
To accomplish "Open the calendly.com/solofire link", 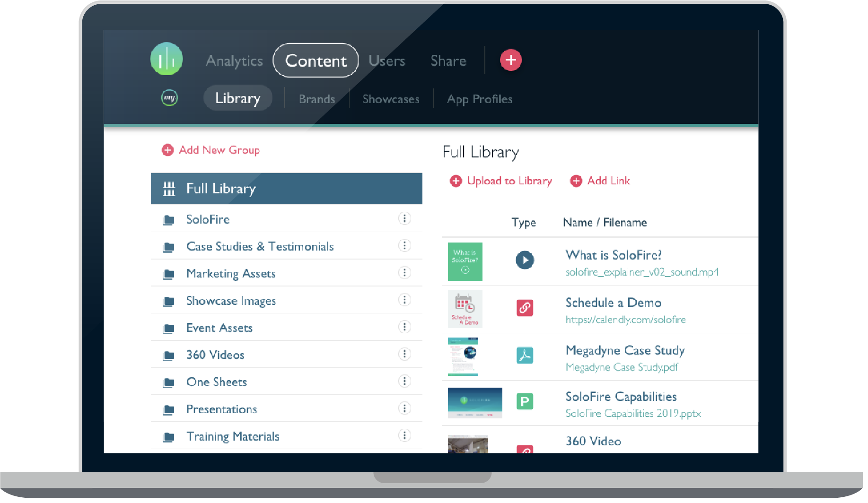I will (x=625, y=320).
